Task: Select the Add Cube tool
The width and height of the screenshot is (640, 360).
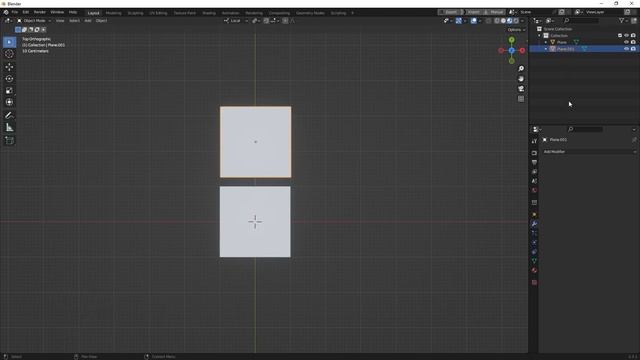Action: [9, 141]
